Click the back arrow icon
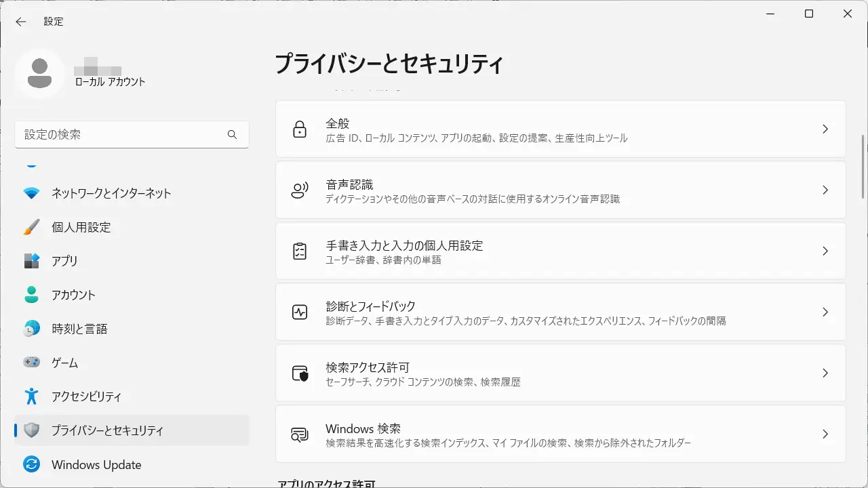The image size is (868, 488). click(21, 22)
